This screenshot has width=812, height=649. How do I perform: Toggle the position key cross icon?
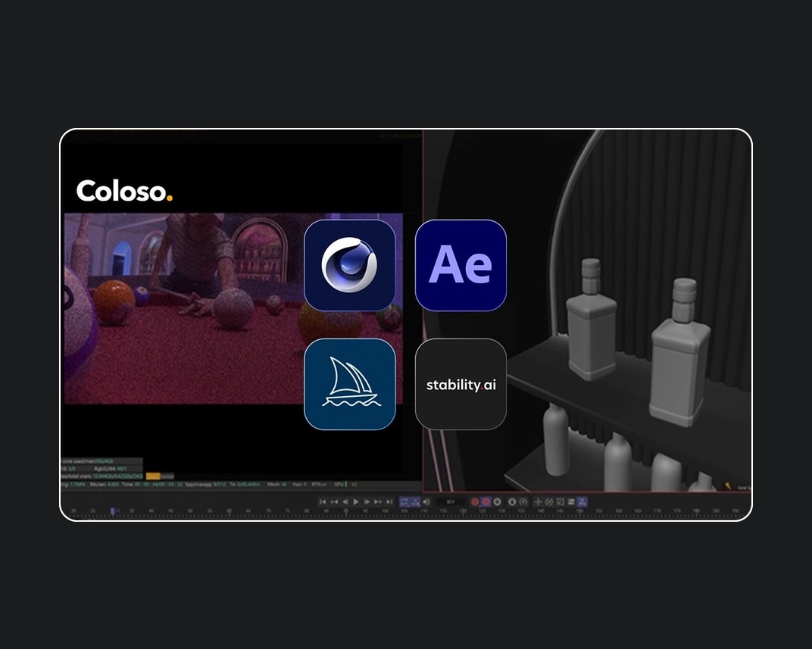538,501
